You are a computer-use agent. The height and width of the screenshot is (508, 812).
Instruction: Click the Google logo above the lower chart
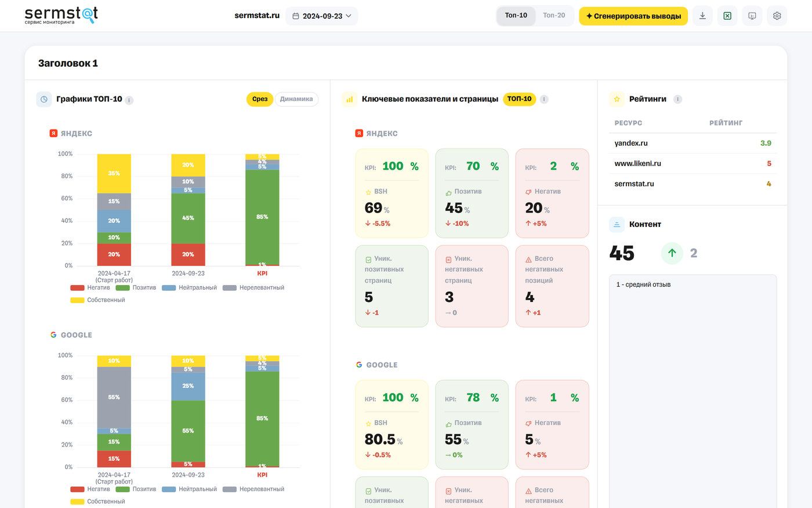[x=53, y=335]
